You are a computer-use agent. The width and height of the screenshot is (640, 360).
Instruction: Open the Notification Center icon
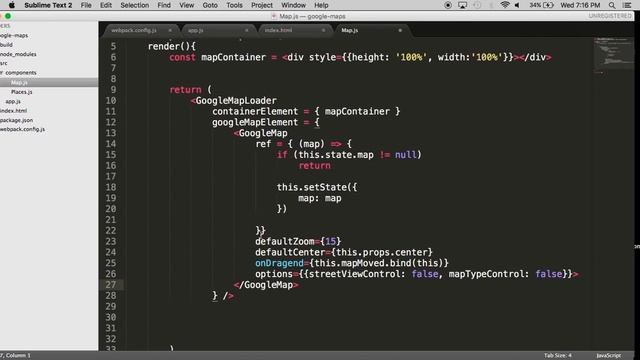[x=627, y=5]
